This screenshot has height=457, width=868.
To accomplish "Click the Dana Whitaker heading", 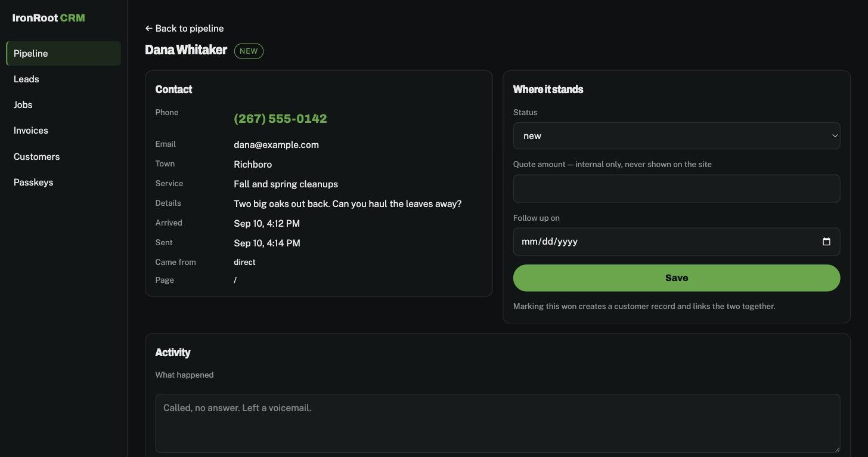I will click(186, 50).
